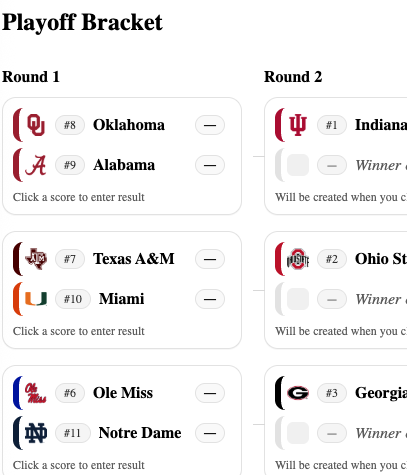Viewport: 407px width, 475px height.
Task: Enter result for Ole Miss score
Action: (210, 393)
